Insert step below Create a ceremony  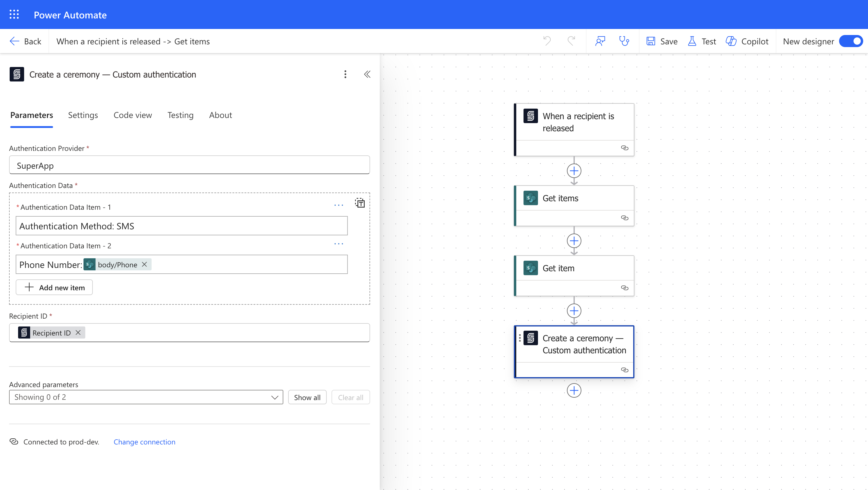click(x=574, y=390)
